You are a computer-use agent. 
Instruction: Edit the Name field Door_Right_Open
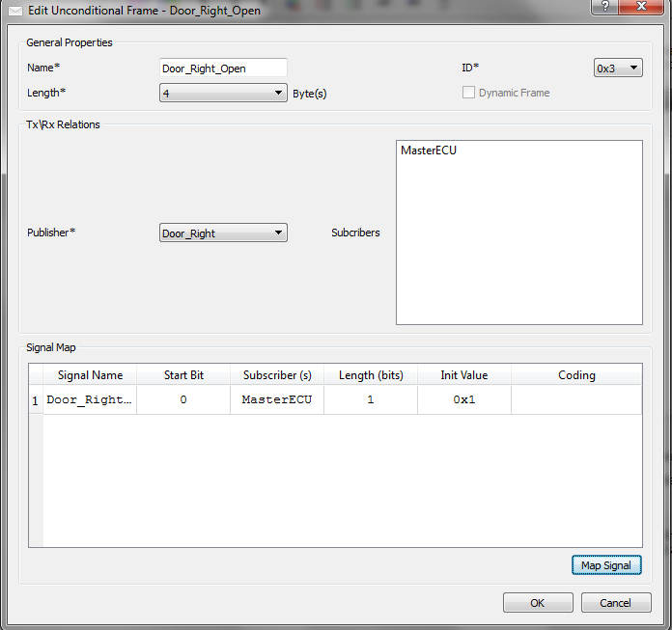(x=223, y=68)
